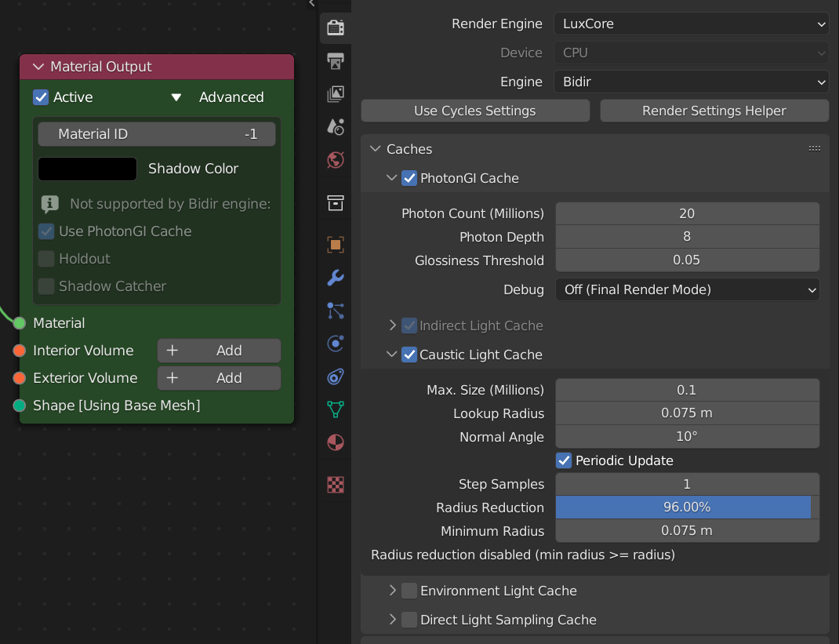The height and width of the screenshot is (644, 839).
Task: Uncheck the Caustic Light Cache toggle
Action: [x=409, y=355]
